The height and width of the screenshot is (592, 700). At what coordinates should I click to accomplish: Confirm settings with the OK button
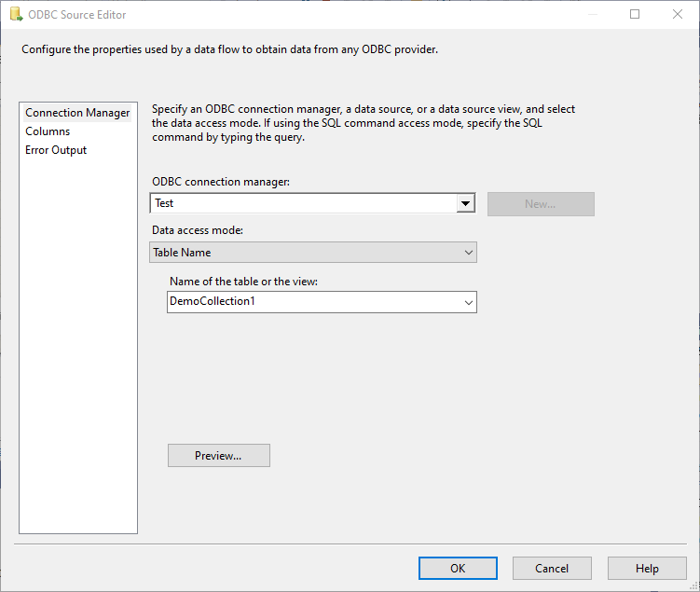click(458, 568)
